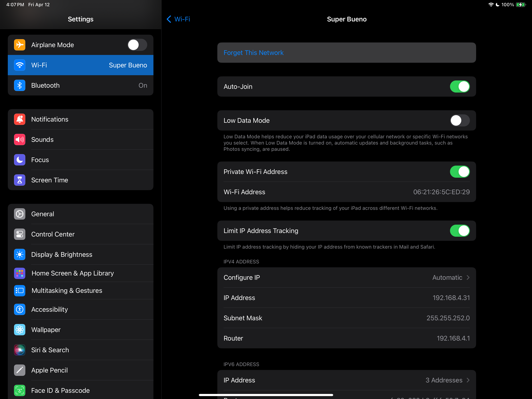Tap the Screen Time hourglass icon

[19, 180]
